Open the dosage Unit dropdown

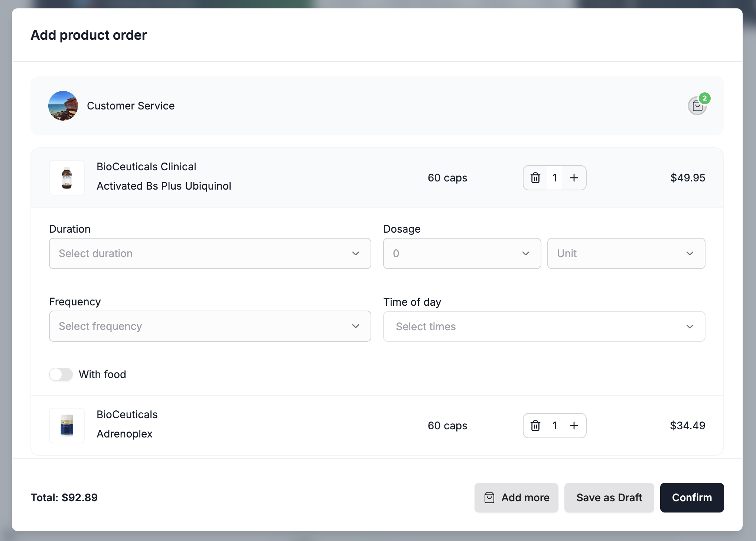tap(626, 253)
